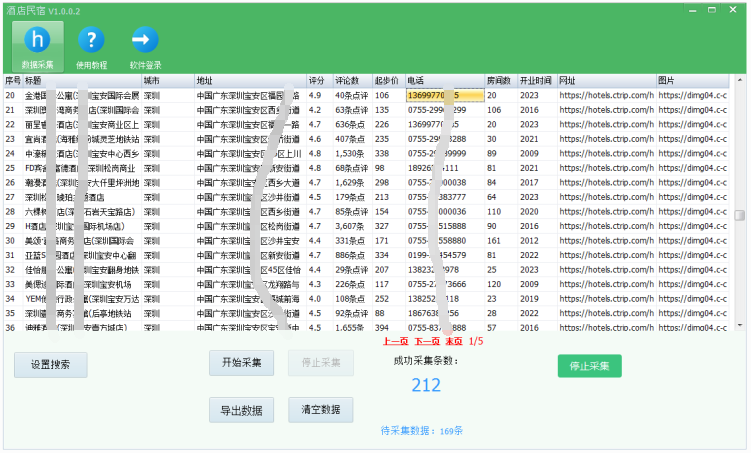Open the 使用教程 help icon
The width and height of the screenshot is (751, 453).
91,47
